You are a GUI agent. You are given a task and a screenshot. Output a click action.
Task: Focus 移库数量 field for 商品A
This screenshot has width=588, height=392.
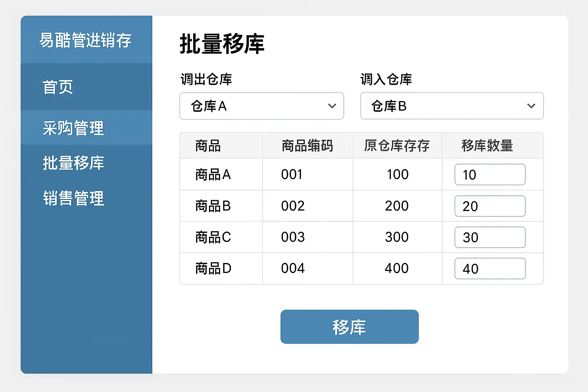490,175
